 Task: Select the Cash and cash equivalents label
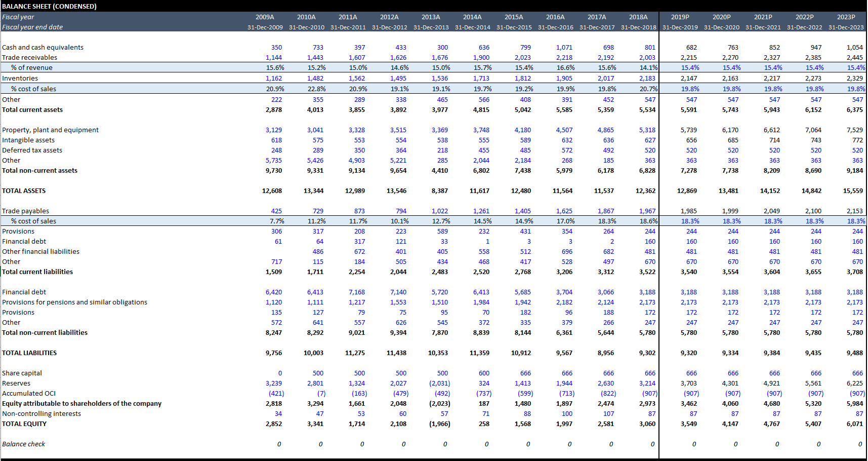[x=43, y=48]
